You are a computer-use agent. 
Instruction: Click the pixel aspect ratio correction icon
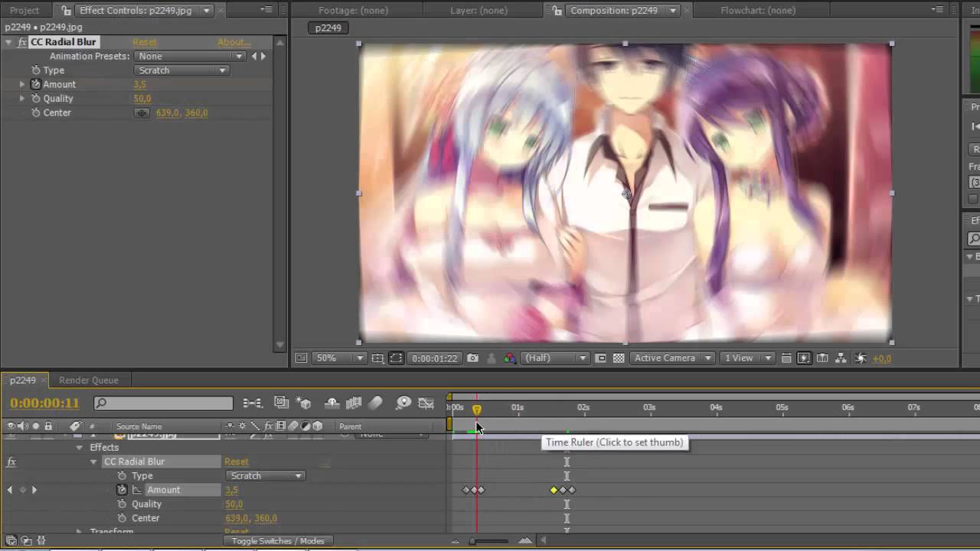[x=786, y=358]
